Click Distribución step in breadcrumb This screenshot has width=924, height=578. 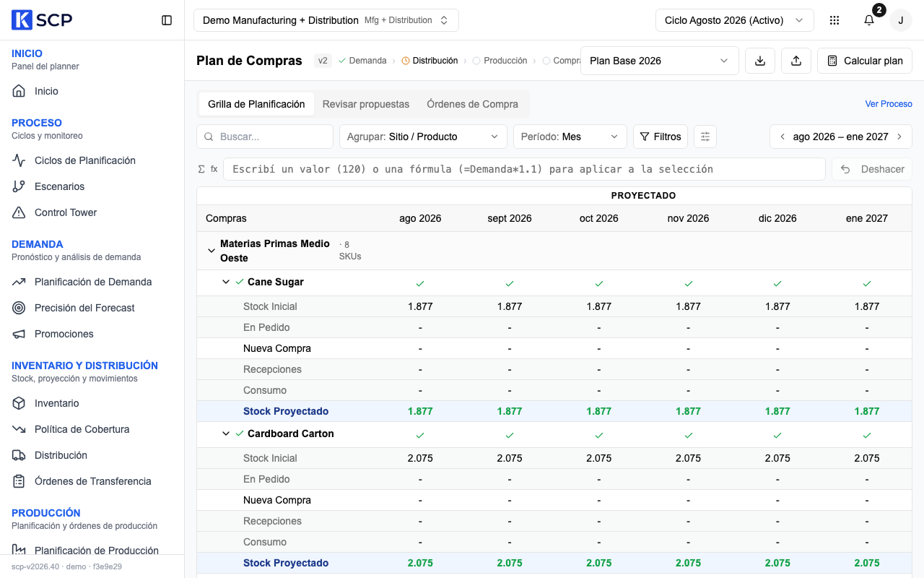[x=430, y=61]
